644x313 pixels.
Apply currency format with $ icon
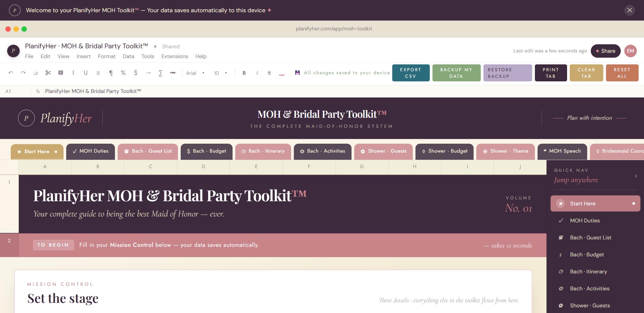(136, 73)
